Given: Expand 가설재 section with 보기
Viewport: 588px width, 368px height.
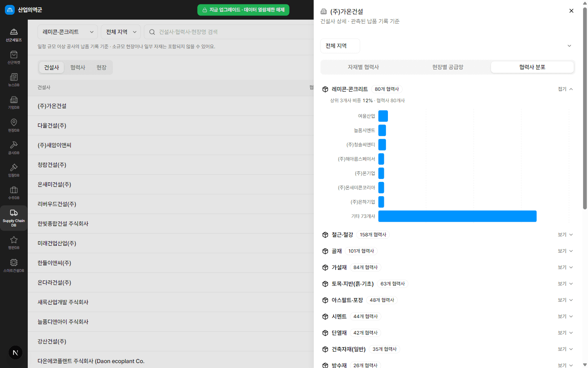Looking at the screenshot, I should pyautogui.click(x=566, y=267).
